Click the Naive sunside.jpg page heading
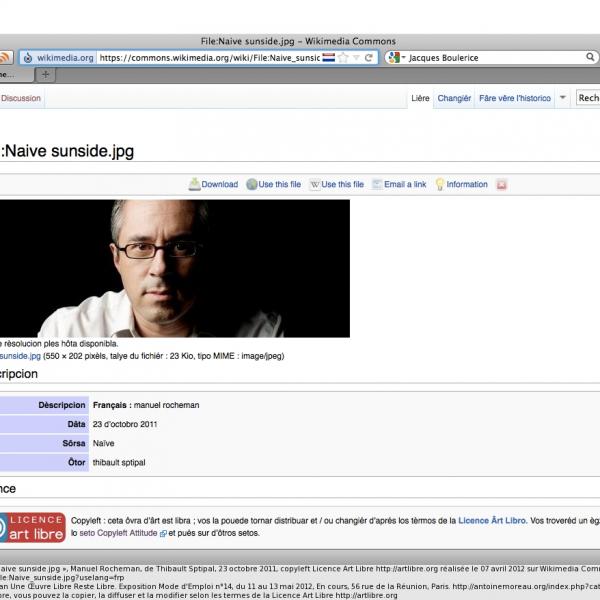 [67, 151]
